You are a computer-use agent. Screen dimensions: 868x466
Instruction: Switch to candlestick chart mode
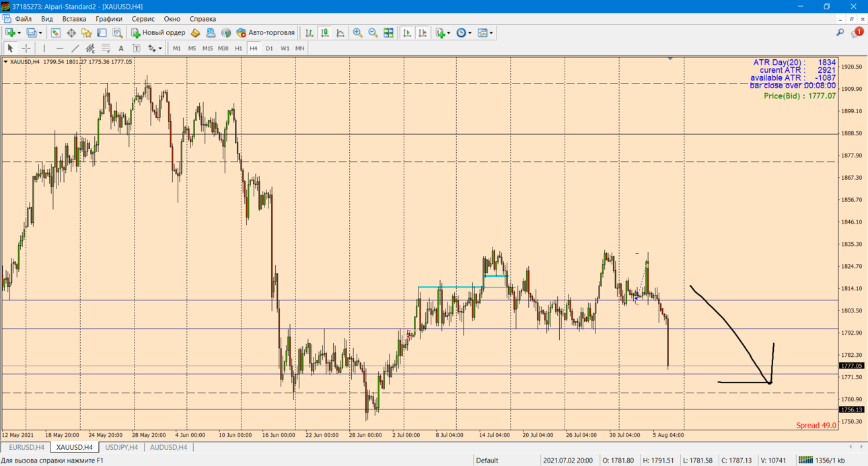point(325,32)
